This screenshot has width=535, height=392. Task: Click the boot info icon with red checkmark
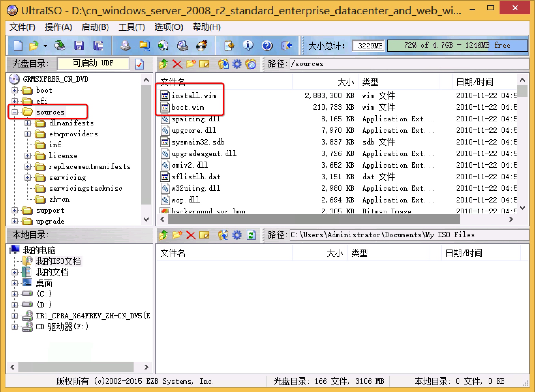[139, 64]
